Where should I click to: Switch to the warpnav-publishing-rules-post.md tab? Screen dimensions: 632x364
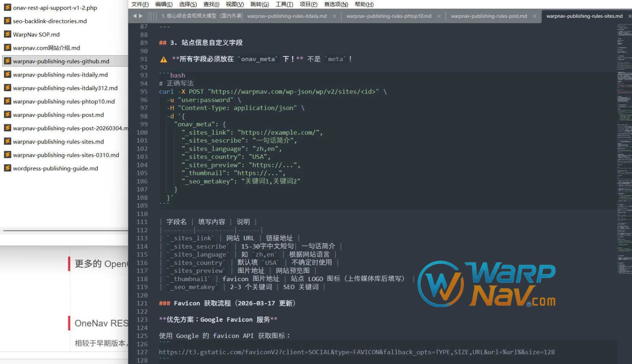[489, 16]
